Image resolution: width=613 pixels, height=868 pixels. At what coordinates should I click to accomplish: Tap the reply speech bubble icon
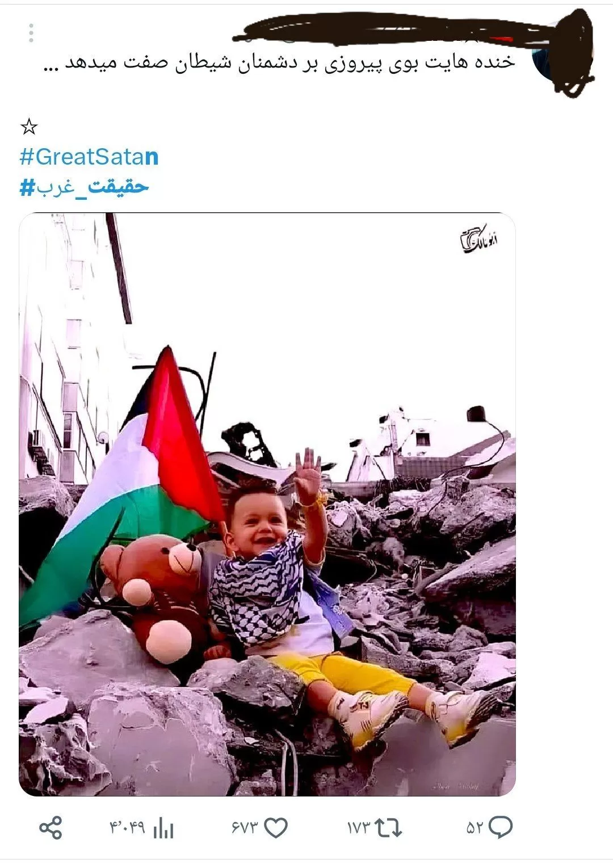coord(501,828)
